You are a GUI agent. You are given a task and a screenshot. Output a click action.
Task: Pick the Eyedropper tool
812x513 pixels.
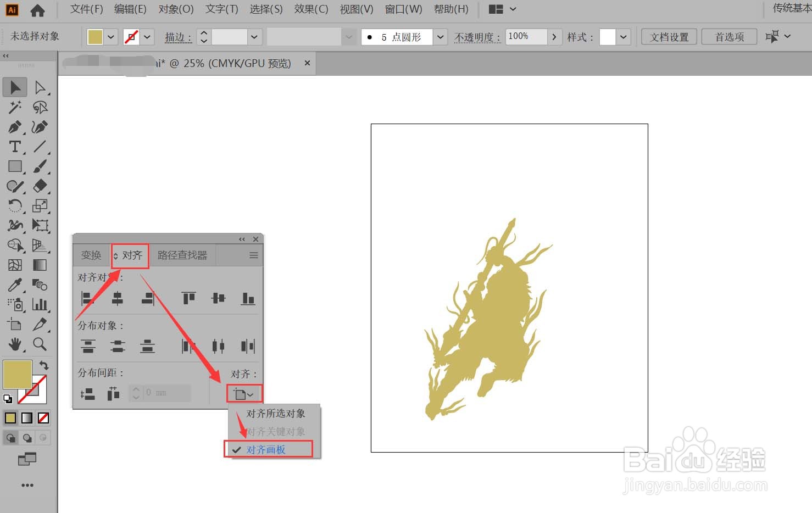[15, 285]
